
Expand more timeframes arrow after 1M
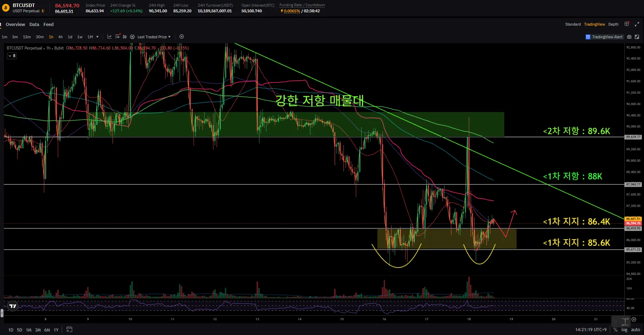click(x=97, y=37)
